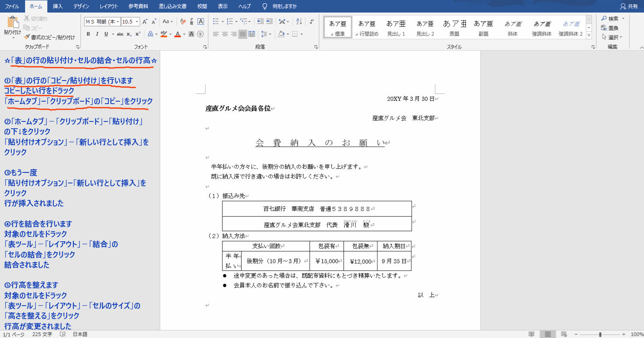Click the Clear All Formatting icon
This screenshot has width=644, height=338.
coord(183,21)
